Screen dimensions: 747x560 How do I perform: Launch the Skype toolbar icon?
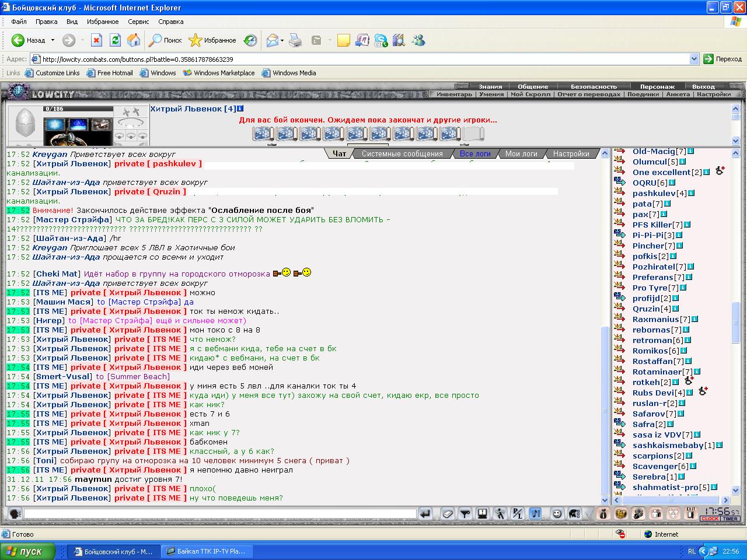click(382, 40)
